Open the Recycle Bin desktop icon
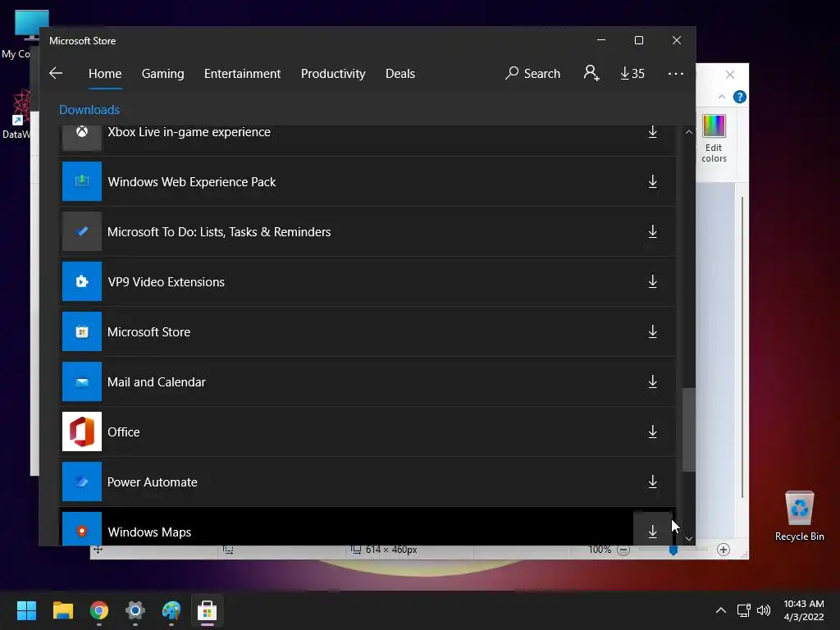 click(x=799, y=516)
